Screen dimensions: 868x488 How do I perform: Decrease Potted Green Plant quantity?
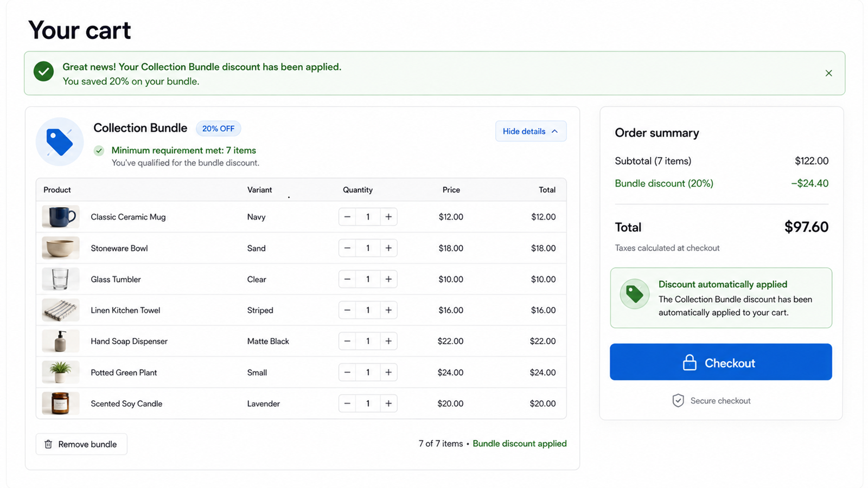click(x=347, y=373)
